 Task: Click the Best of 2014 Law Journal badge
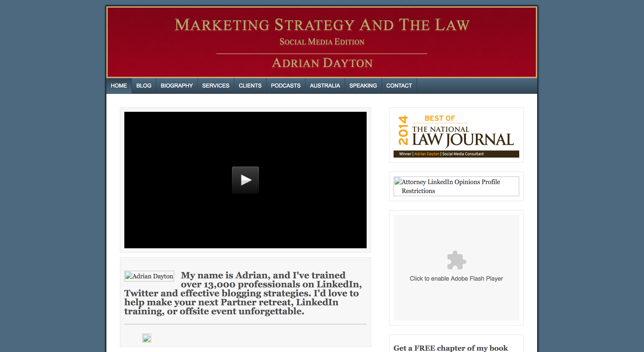coord(456,135)
